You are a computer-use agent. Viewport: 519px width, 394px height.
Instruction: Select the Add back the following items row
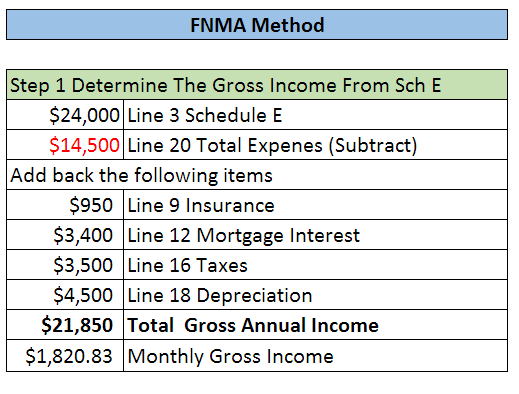(257, 175)
